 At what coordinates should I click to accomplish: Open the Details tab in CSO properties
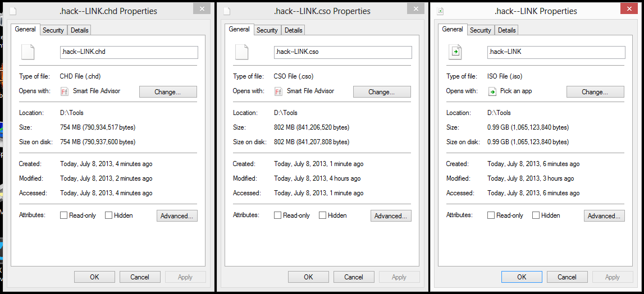click(293, 30)
